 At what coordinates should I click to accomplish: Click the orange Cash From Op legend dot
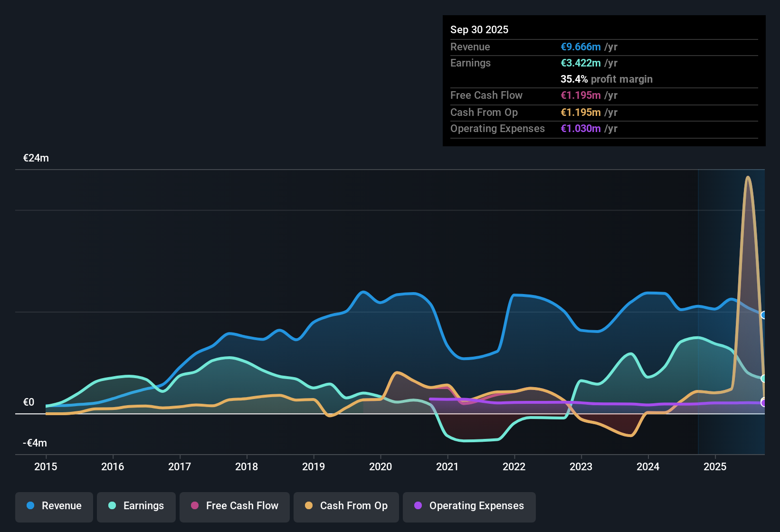(x=309, y=506)
